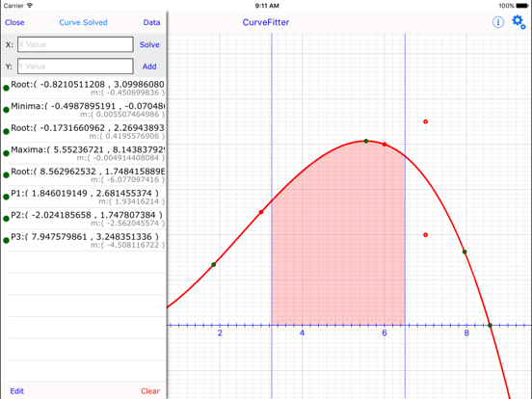532x399 pixels.
Task: Tap the battery icon in the status bar
Action: click(522, 6)
